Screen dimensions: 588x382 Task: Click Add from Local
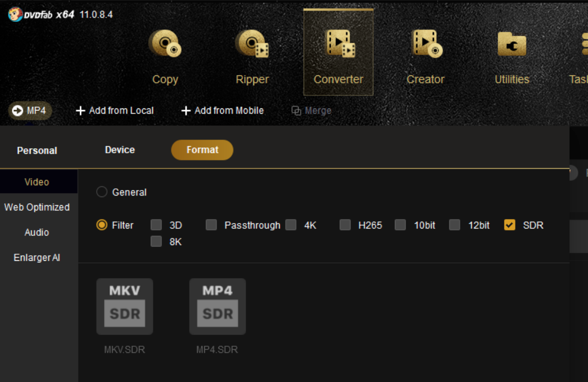pos(115,111)
